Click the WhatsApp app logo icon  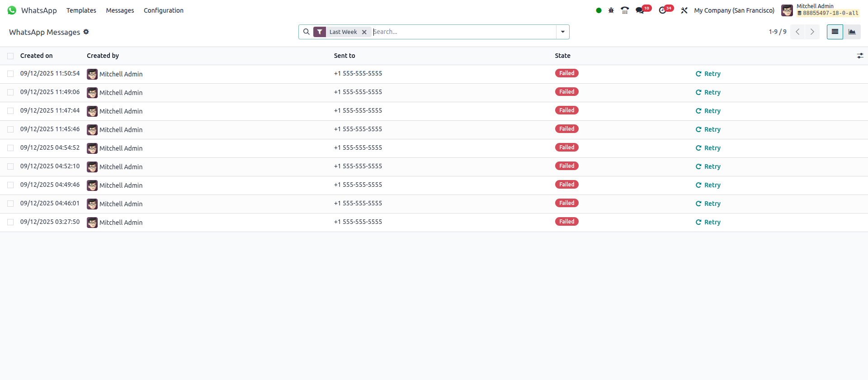click(12, 10)
